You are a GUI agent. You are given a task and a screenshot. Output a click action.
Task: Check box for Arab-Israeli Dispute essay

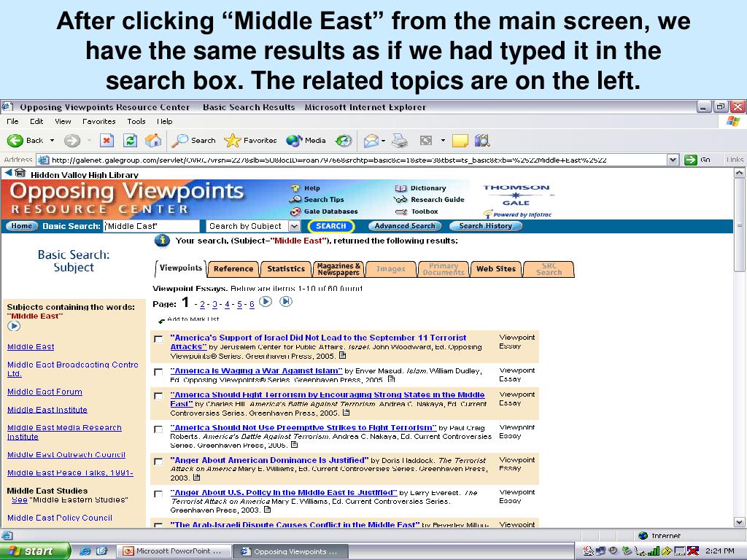point(158,525)
